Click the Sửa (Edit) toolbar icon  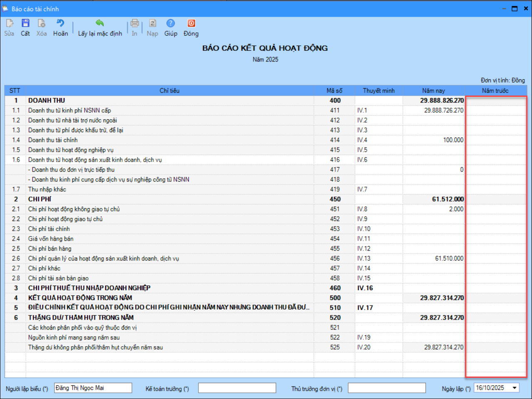[9, 24]
